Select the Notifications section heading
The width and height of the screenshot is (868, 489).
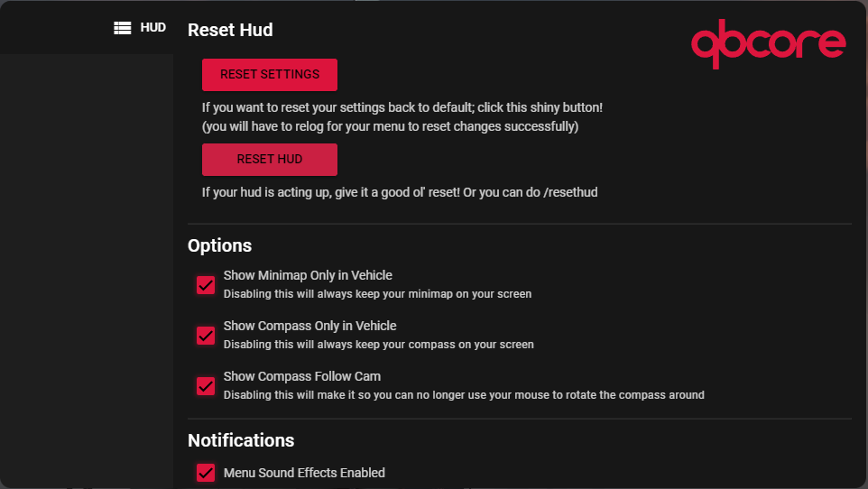[241, 440]
